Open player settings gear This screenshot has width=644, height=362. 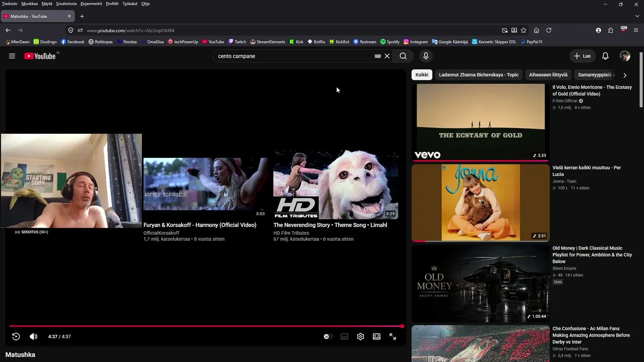360,336
